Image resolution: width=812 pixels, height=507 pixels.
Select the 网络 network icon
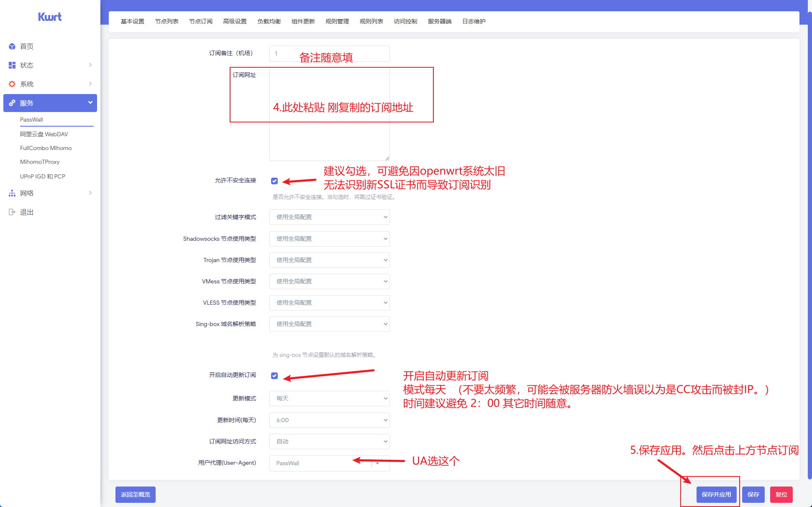[12, 193]
